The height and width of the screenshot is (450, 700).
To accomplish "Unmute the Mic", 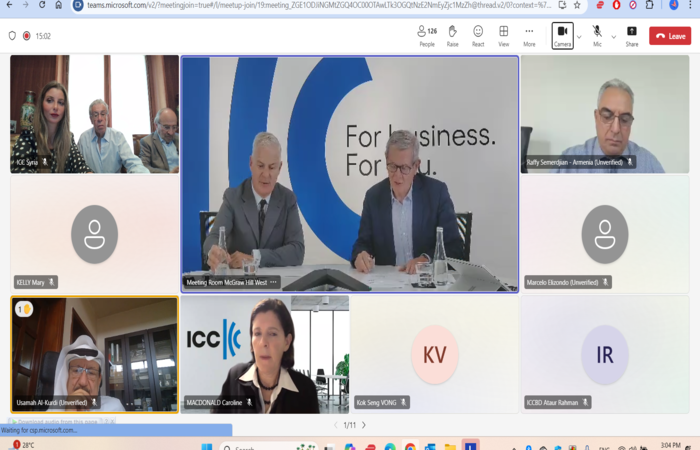I will click(597, 35).
